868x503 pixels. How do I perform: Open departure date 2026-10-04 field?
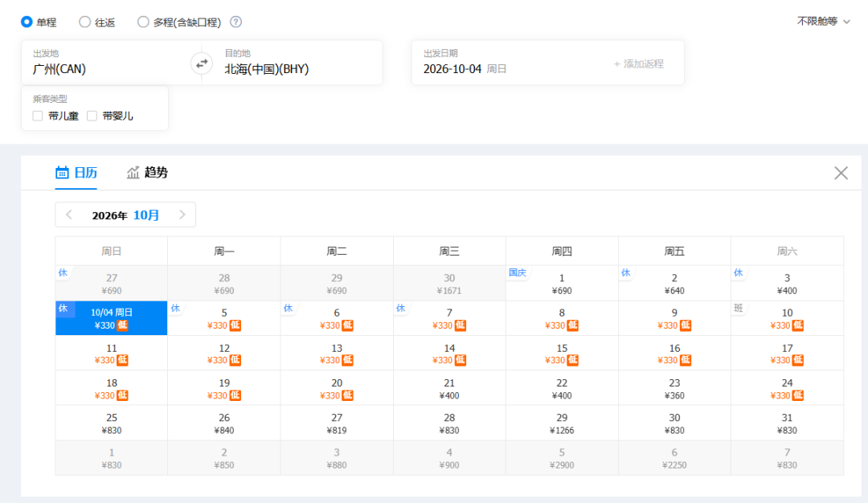(510, 63)
